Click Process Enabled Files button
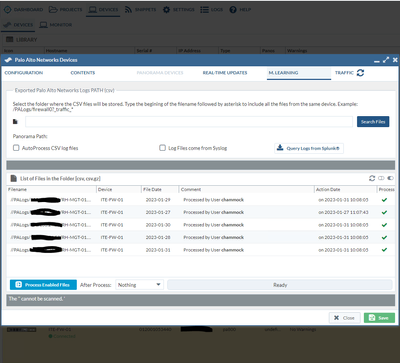Screen dimensions: 400x363 (43, 285)
